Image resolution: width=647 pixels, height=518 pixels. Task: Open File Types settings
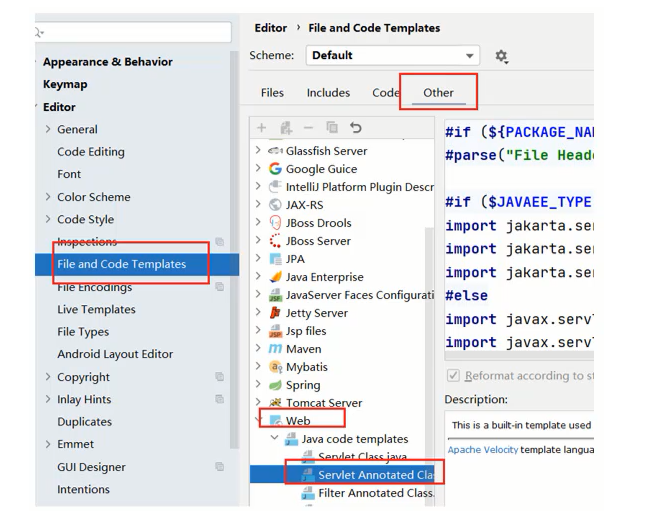(x=83, y=331)
